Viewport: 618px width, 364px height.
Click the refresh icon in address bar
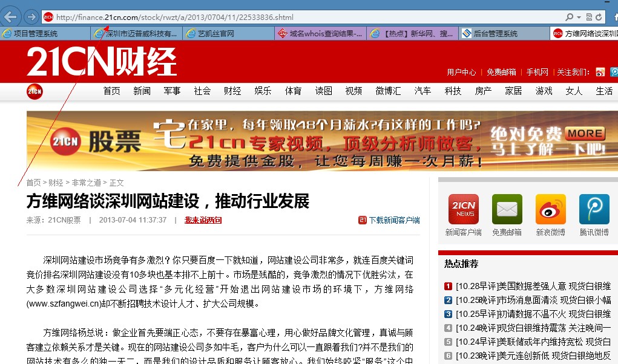pos(599,17)
